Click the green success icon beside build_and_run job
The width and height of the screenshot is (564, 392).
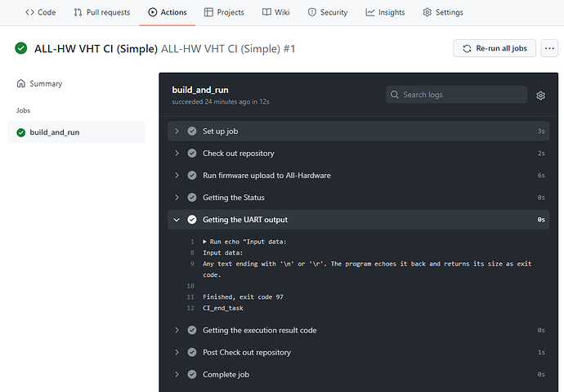(x=21, y=132)
